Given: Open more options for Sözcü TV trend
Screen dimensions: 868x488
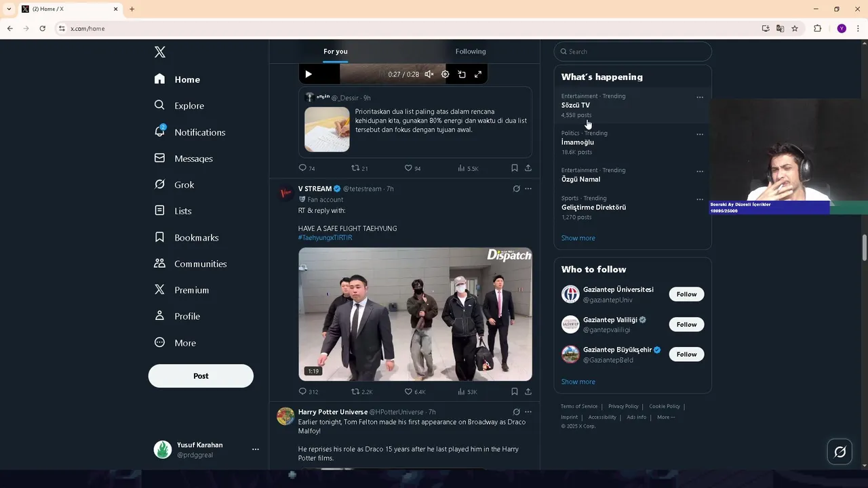Looking at the screenshot, I should click(x=700, y=98).
